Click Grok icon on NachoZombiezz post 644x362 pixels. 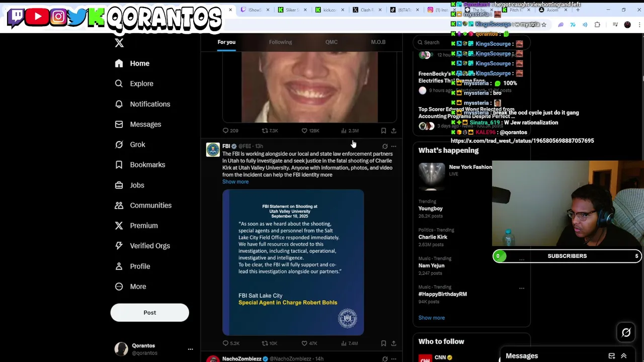tap(385, 359)
